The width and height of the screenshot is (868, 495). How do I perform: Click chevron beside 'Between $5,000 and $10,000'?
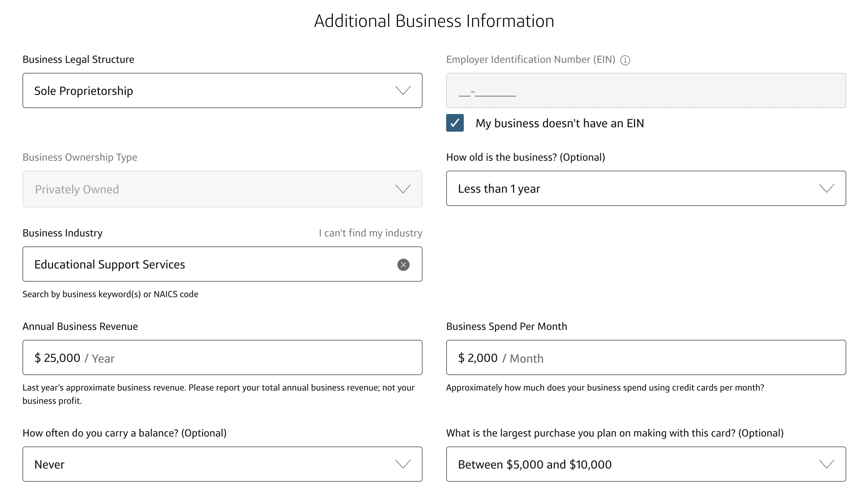(826, 464)
